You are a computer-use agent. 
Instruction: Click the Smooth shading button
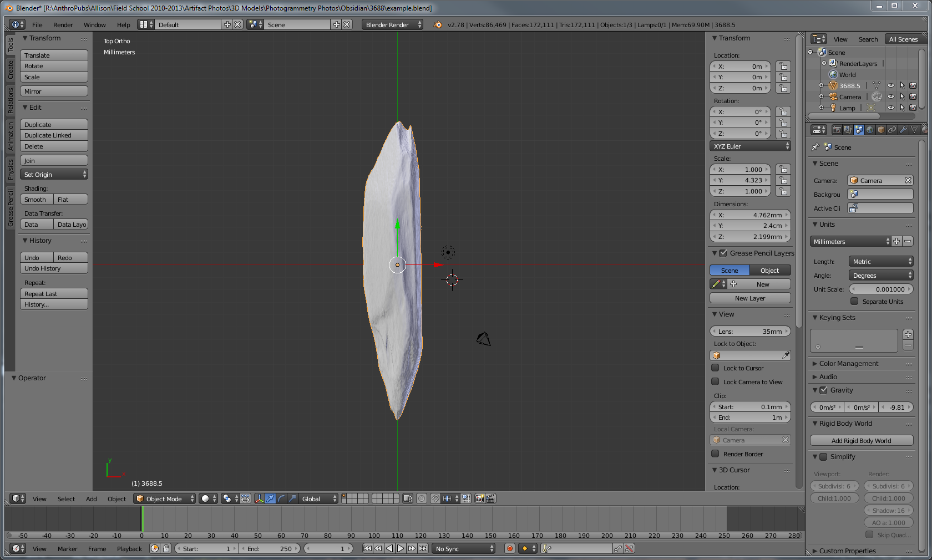(x=36, y=199)
